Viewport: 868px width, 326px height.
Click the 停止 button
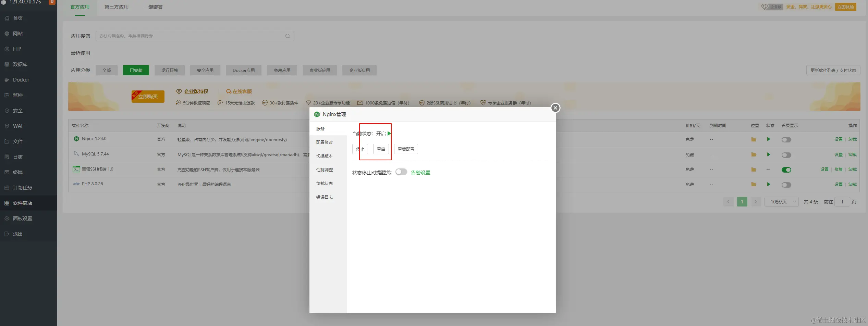(360, 149)
